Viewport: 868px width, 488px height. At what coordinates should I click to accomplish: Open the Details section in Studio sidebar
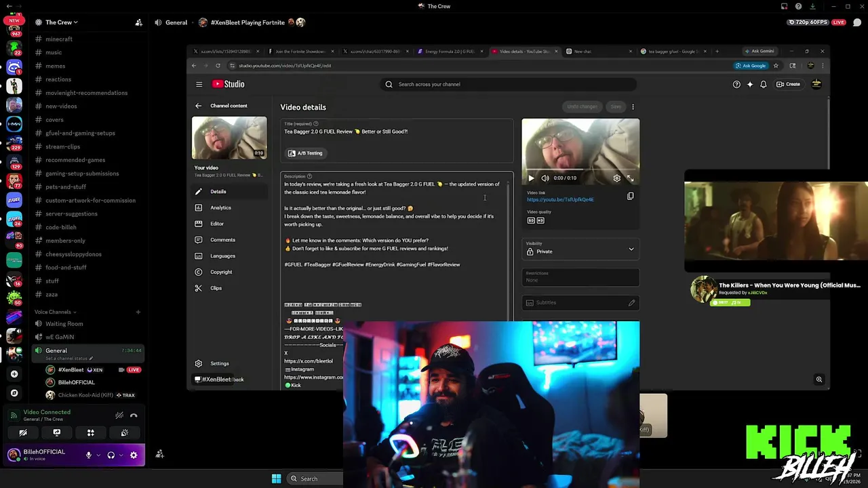229,192
